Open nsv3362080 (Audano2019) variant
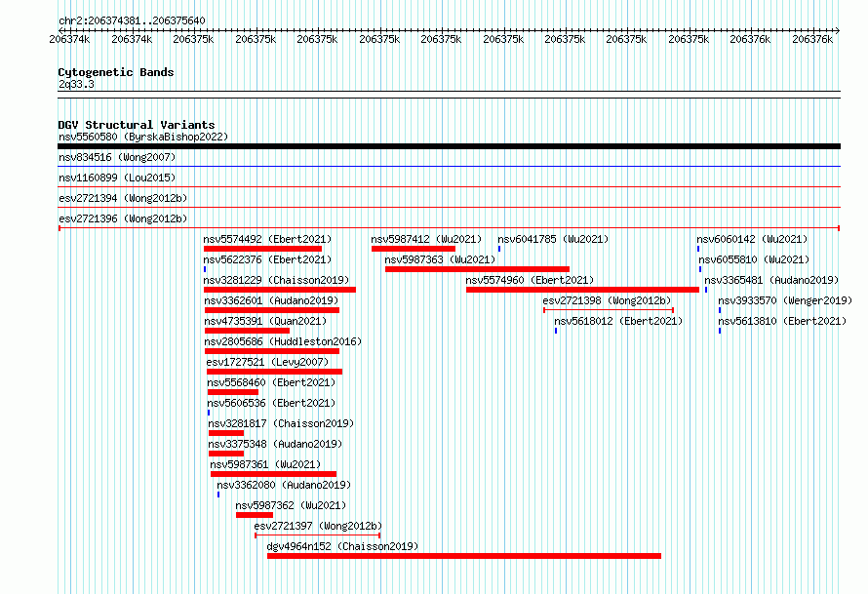The width and height of the screenshot is (868, 594). tap(284, 485)
